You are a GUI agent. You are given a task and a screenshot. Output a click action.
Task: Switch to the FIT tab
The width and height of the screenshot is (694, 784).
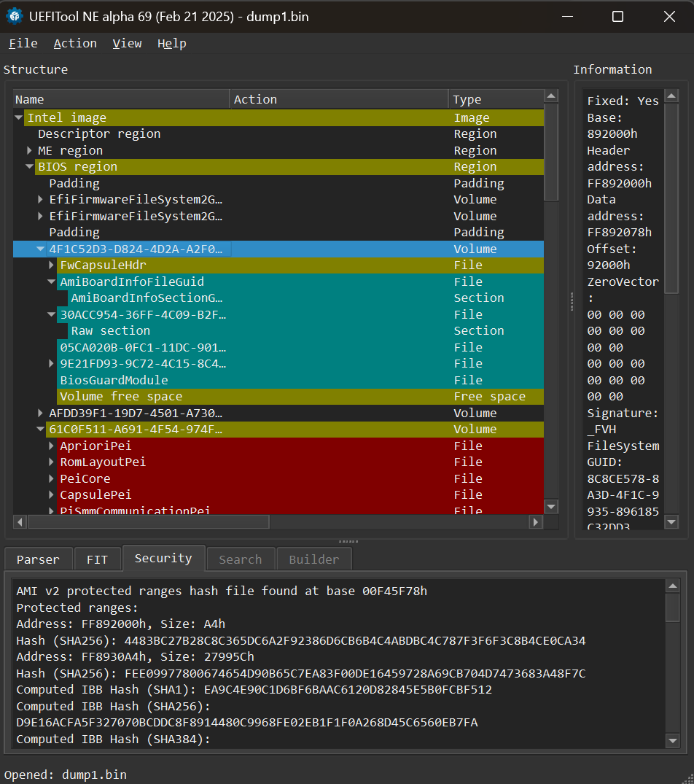pos(98,559)
